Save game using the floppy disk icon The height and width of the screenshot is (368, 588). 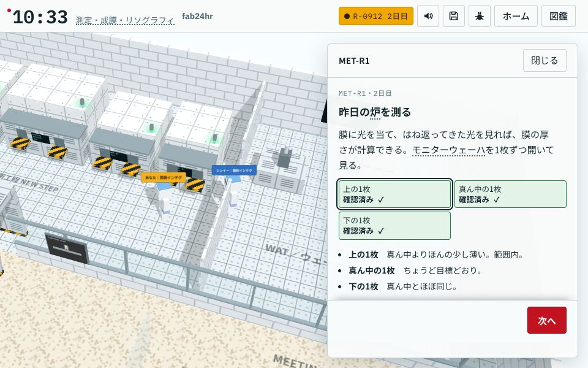coord(454,16)
